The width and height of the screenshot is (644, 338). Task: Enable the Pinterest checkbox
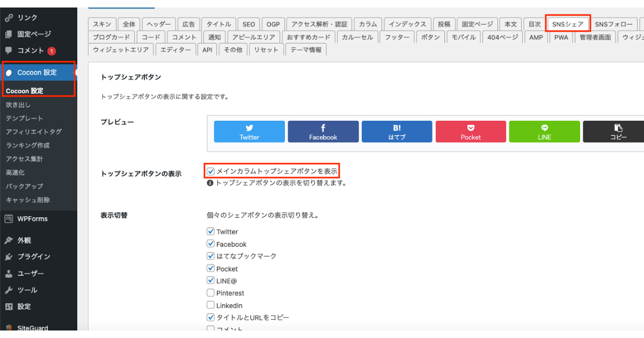click(x=211, y=293)
